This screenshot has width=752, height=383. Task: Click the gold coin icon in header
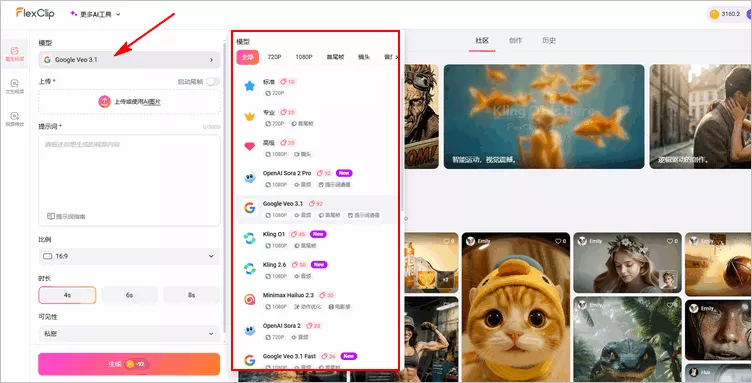pyautogui.click(x=714, y=14)
